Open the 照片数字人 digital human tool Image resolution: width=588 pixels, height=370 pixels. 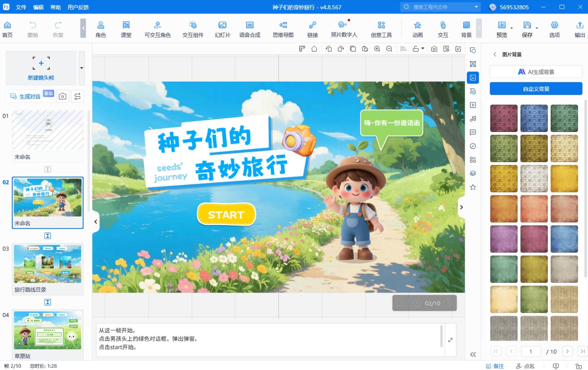pyautogui.click(x=344, y=29)
